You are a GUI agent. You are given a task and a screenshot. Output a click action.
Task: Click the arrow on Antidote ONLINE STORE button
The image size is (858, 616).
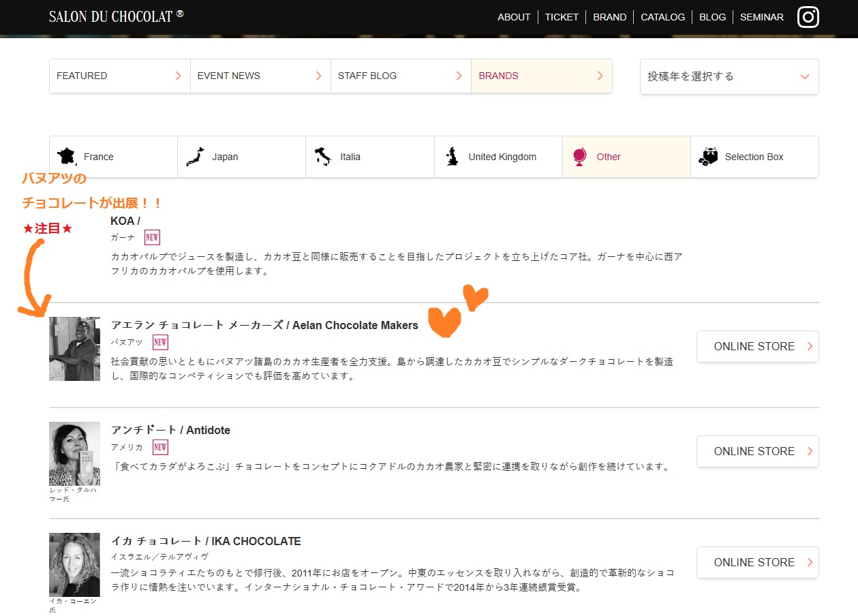tap(810, 451)
